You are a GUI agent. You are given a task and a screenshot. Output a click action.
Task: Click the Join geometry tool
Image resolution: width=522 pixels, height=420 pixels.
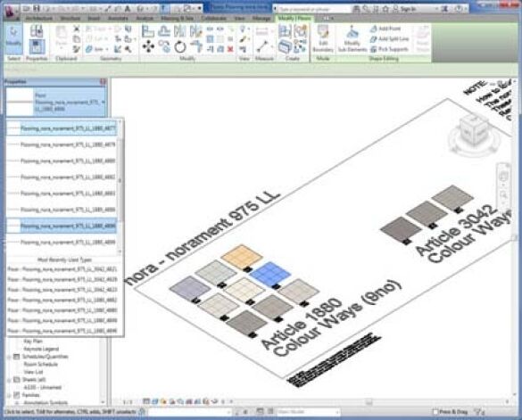95,49
